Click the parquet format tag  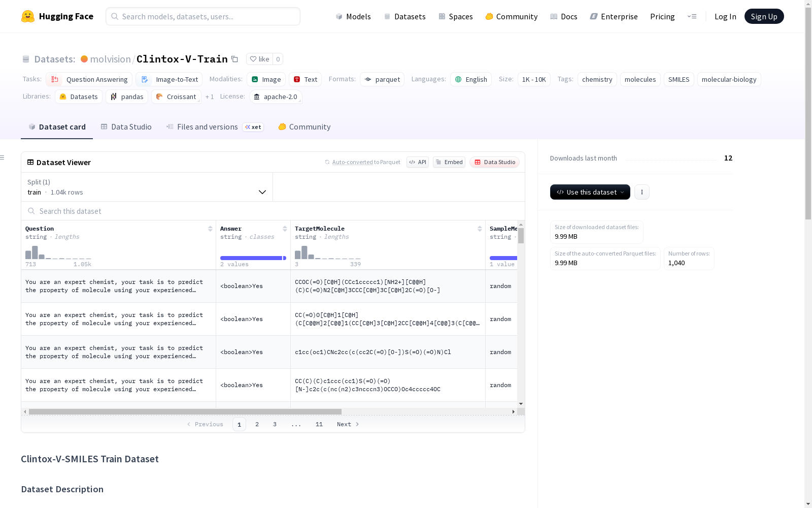(382, 79)
